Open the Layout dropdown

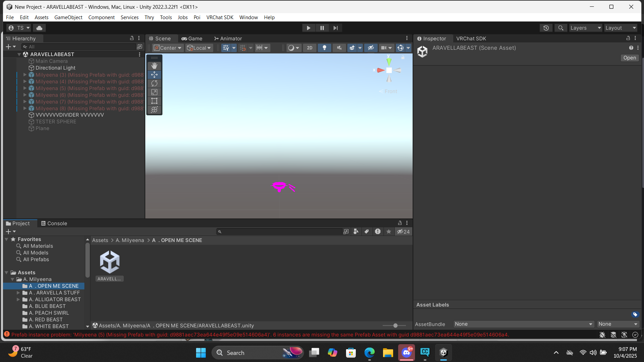click(x=621, y=28)
